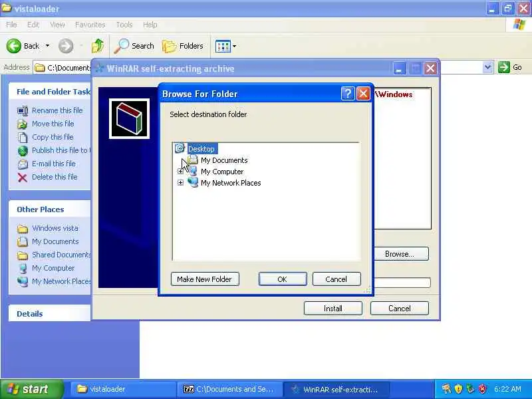Open the Back button history dropdown arrow
The height and width of the screenshot is (399, 532).
(x=47, y=46)
